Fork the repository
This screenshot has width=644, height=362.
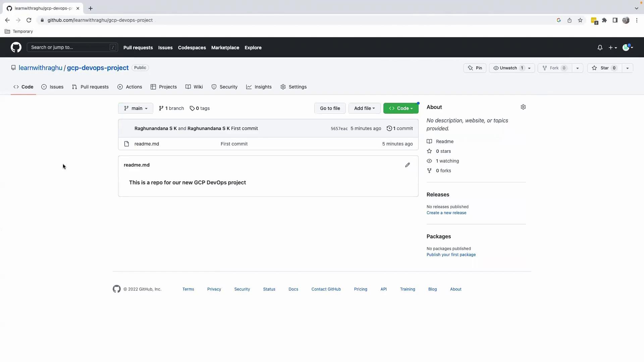pyautogui.click(x=555, y=68)
